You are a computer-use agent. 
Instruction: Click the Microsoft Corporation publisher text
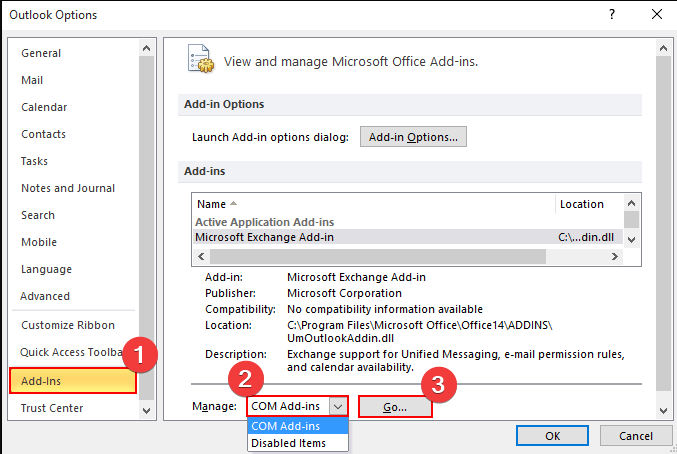[345, 293]
